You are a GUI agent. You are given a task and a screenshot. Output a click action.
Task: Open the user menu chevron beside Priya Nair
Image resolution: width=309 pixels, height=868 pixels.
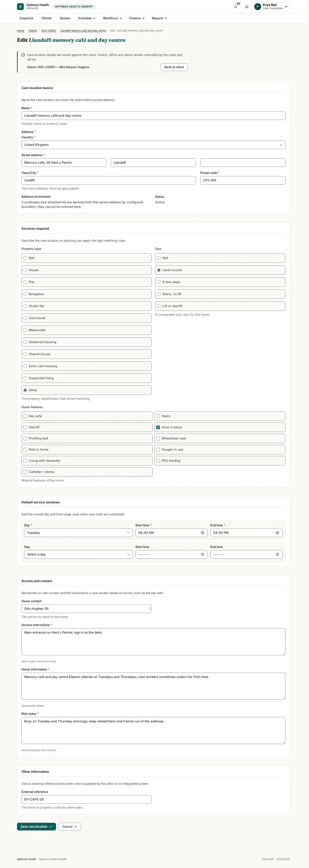coord(286,7)
